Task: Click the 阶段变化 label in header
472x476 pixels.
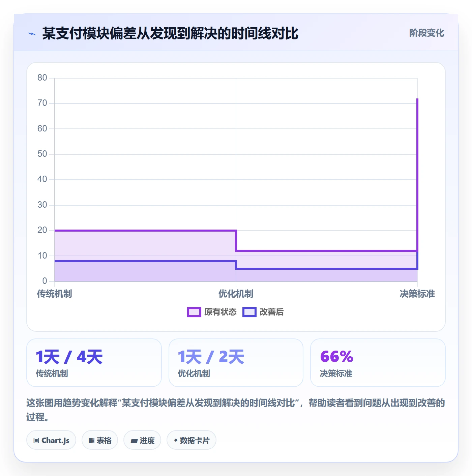Action: pos(427,33)
